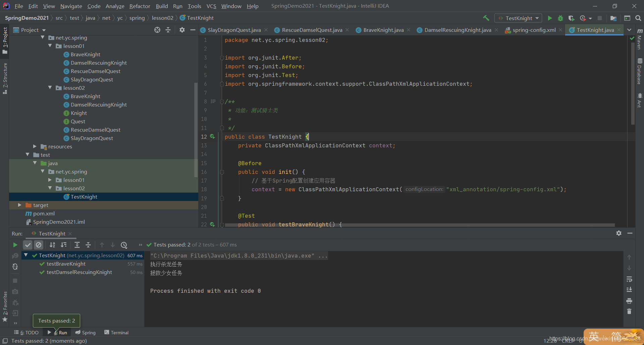
Task: Open Maven tool window
Action: [x=640, y=40]
